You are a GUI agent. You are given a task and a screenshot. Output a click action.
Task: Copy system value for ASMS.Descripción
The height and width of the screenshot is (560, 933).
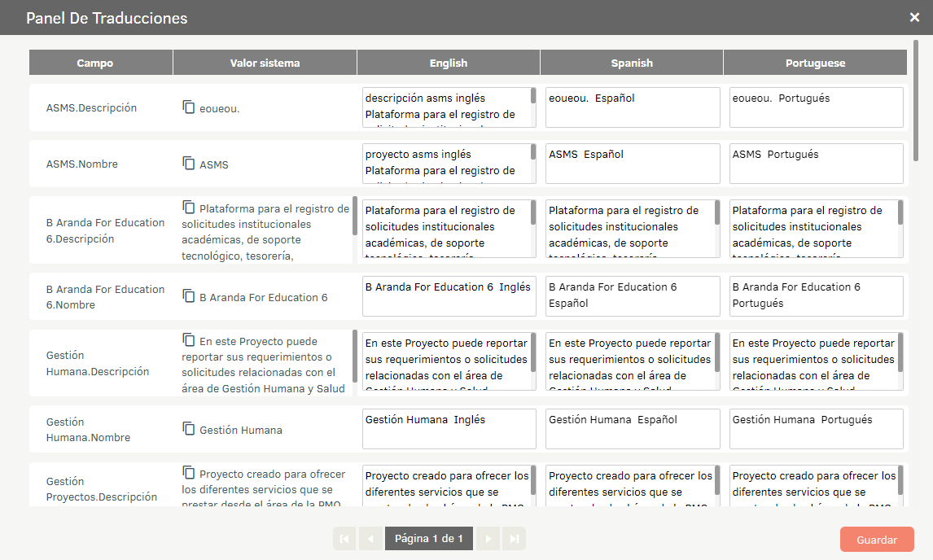click(189, 107)
